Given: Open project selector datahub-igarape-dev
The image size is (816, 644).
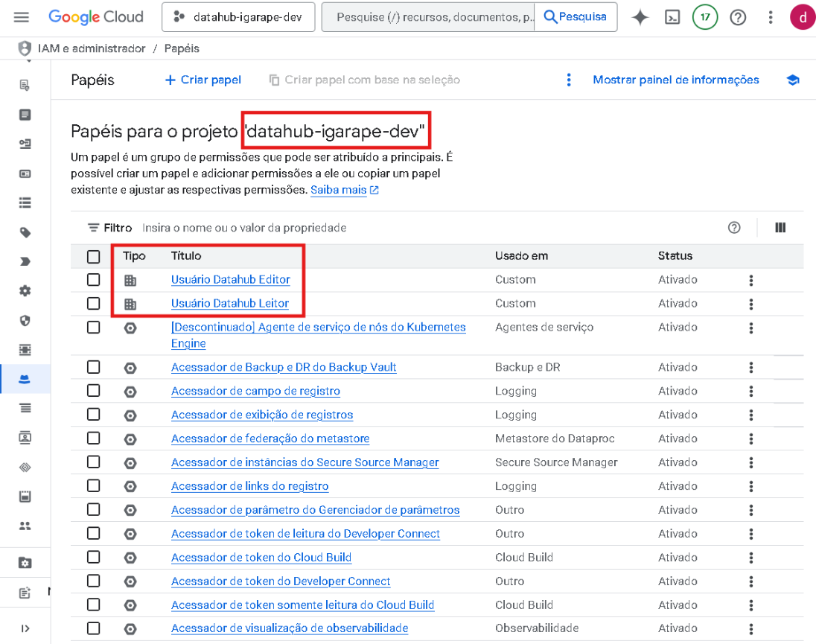Looking at the screenshot, I should (x=238, y=16).
